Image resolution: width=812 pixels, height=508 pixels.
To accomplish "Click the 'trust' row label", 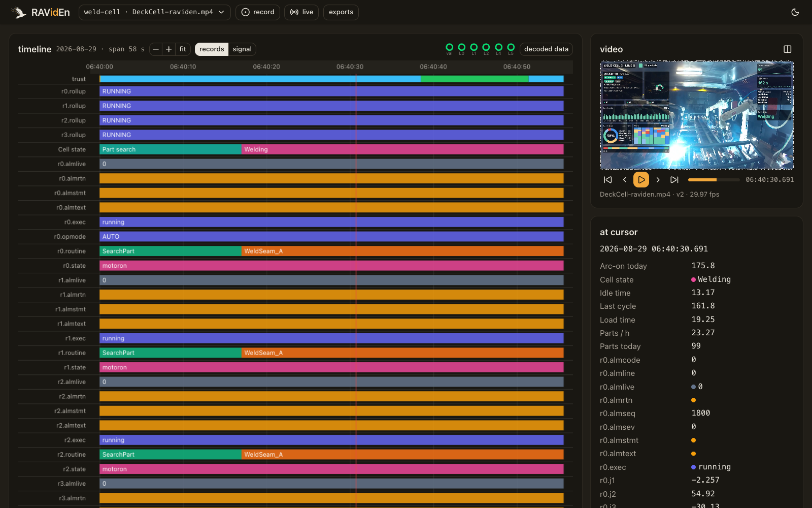I will point(79,79).
